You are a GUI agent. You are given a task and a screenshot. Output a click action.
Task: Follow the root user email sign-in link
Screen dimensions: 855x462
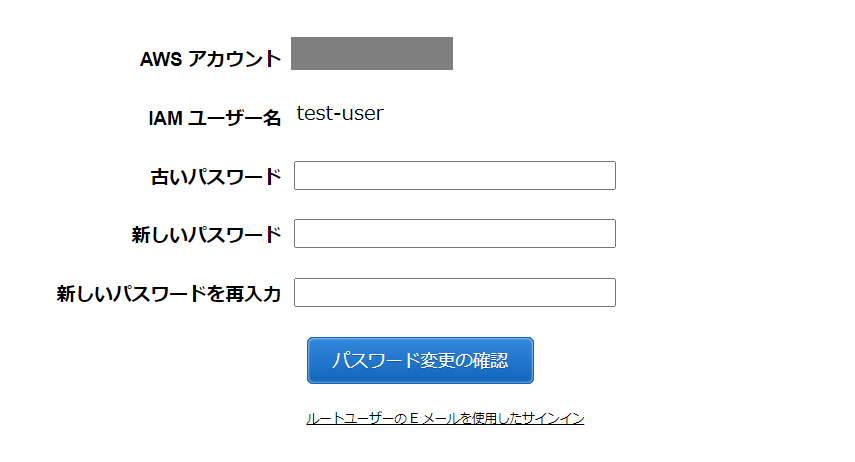click(445, 419)
